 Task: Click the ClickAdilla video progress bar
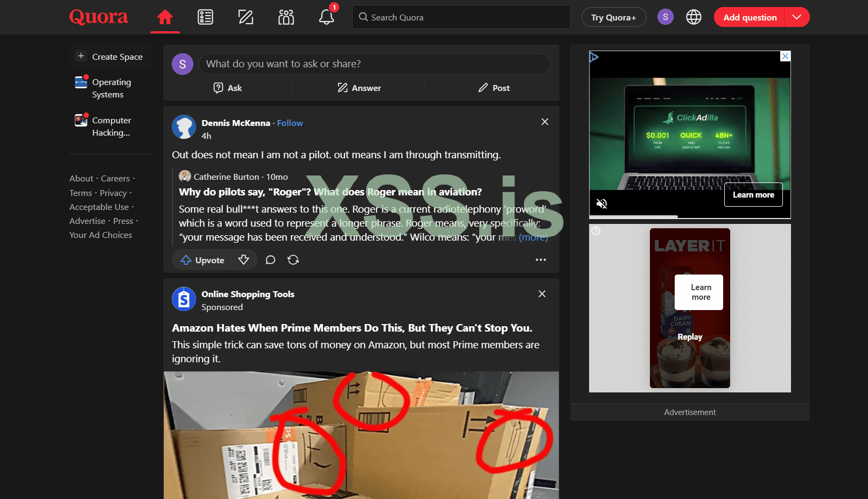[690, 216]
